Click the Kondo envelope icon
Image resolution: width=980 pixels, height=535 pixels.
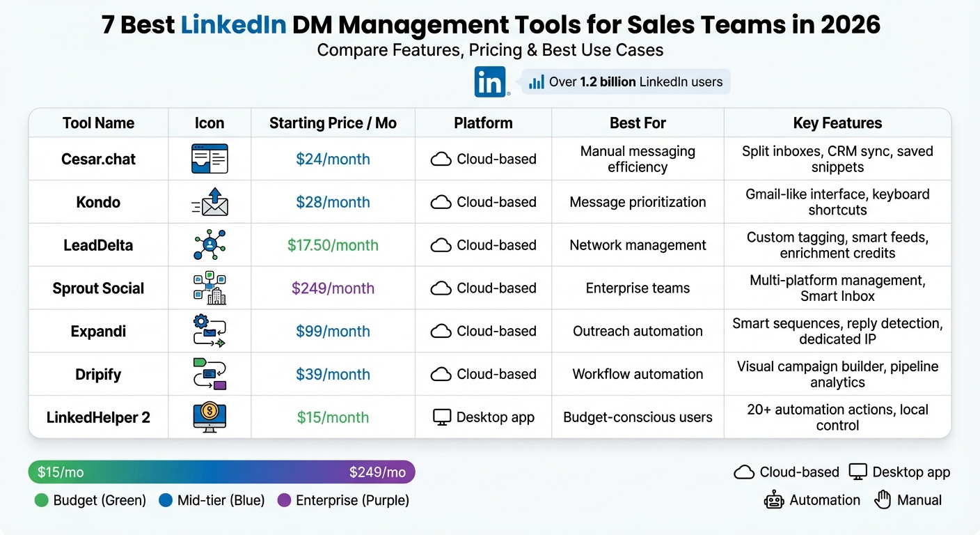pos(210,201)
